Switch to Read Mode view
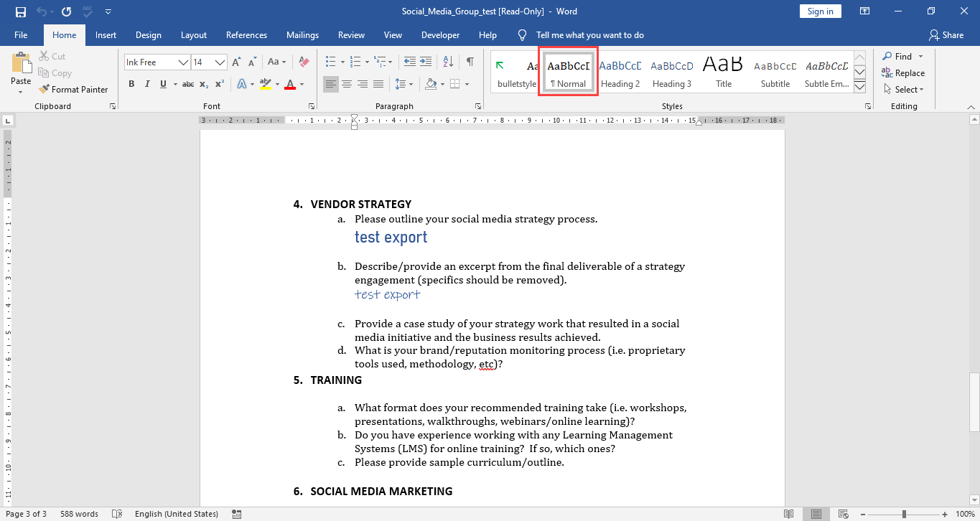 pyautogui.click(x=789, y=514)
